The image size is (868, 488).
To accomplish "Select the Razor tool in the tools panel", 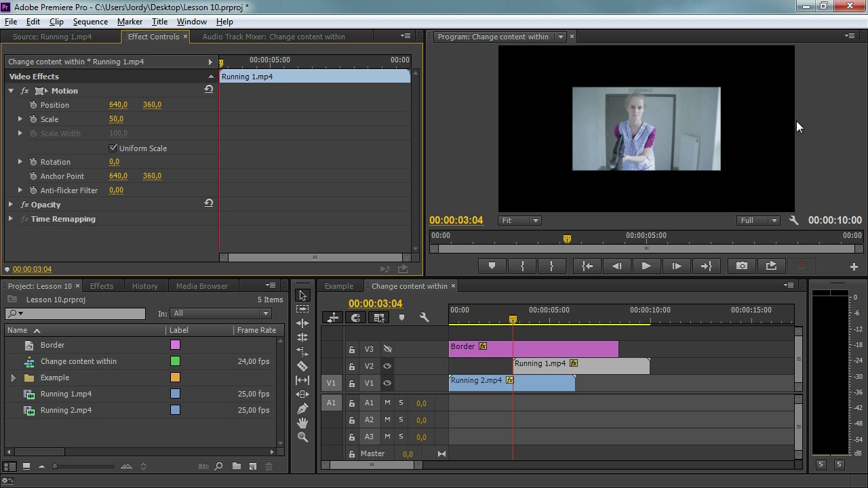I will point(302,366).
